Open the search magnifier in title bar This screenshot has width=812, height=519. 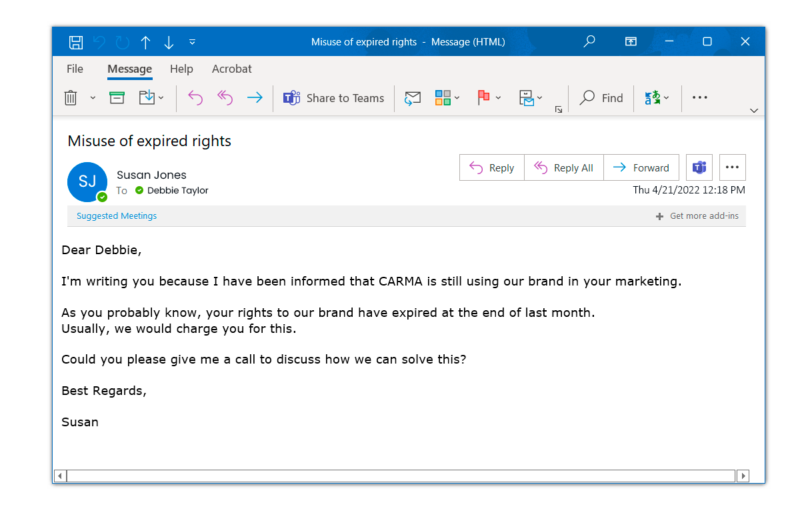[589, 42]
